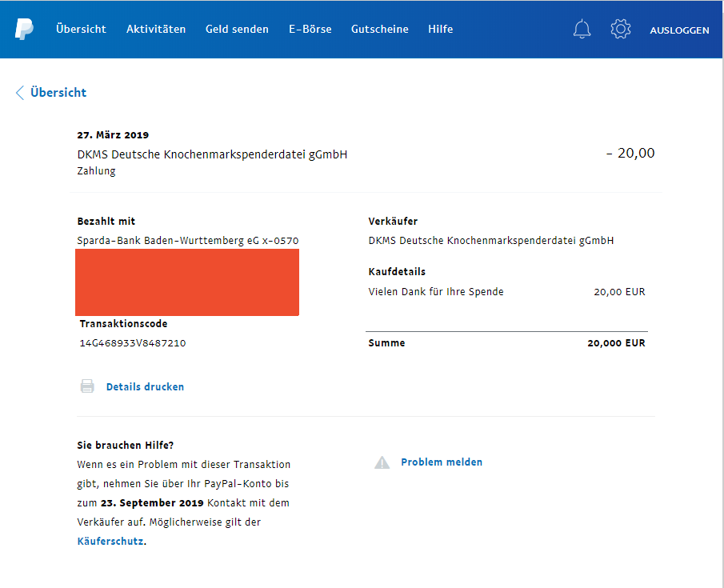The width and height of the screenshot is (724, 588).
Task: Click the warning triangle icon beside Problem melden
Action: [x=382, y=462]
